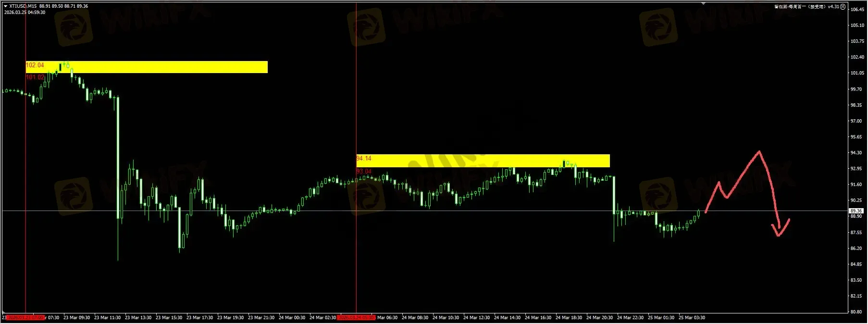Click the 92.95 price axis label

coord(856,169)
